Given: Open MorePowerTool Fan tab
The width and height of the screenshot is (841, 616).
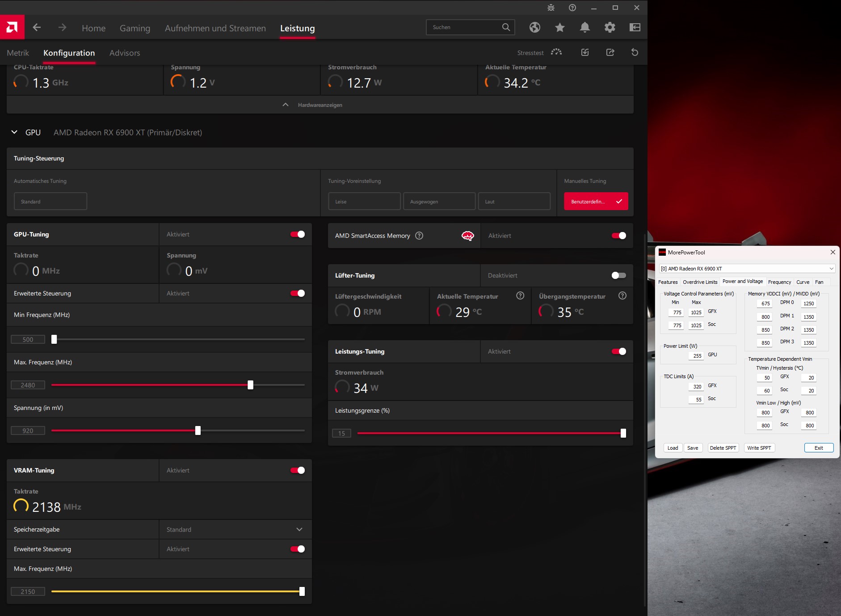Looking at the screenshot, I should point(819,282).
